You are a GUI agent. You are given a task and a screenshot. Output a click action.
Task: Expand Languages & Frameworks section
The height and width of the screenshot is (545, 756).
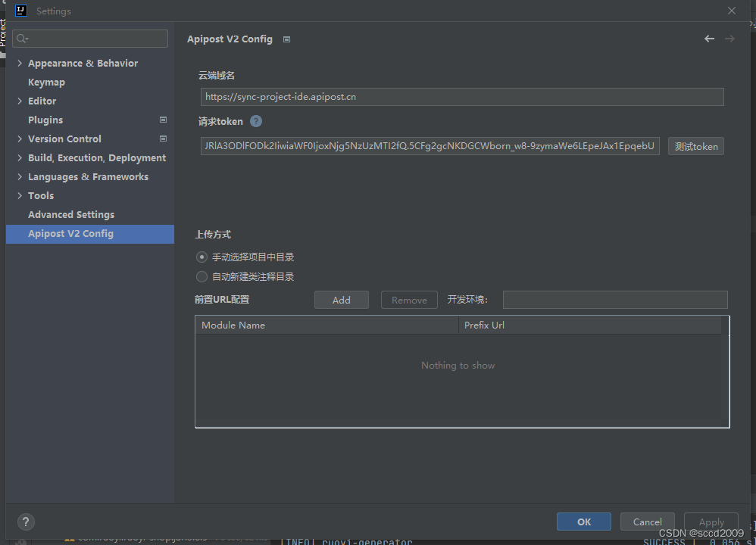[x=20, y=176]
